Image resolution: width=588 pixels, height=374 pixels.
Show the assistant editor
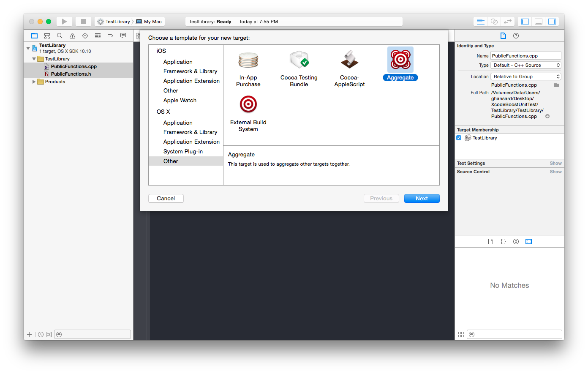pyautogui.click(x=494, y=22)
